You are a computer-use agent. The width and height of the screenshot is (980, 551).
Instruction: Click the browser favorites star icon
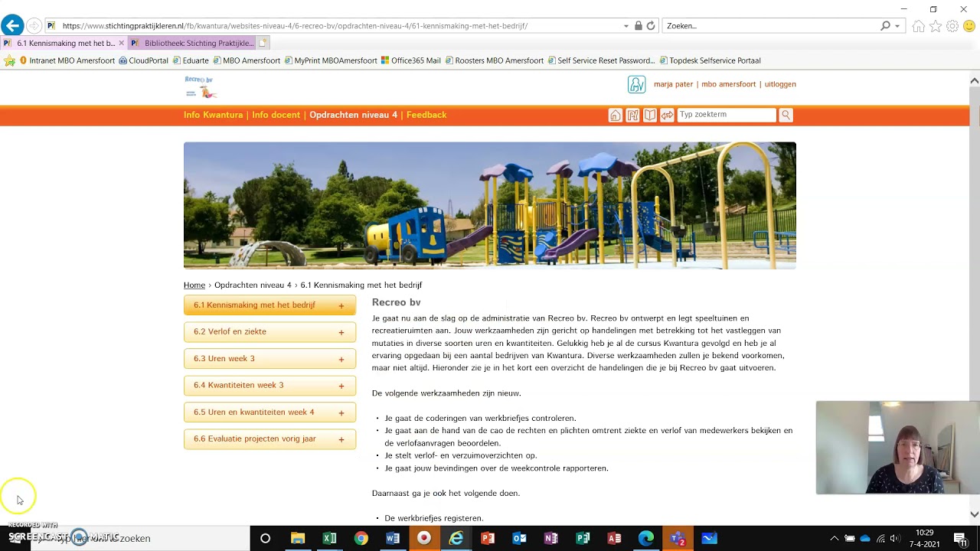pyautogui.click(x=936, y=26)
